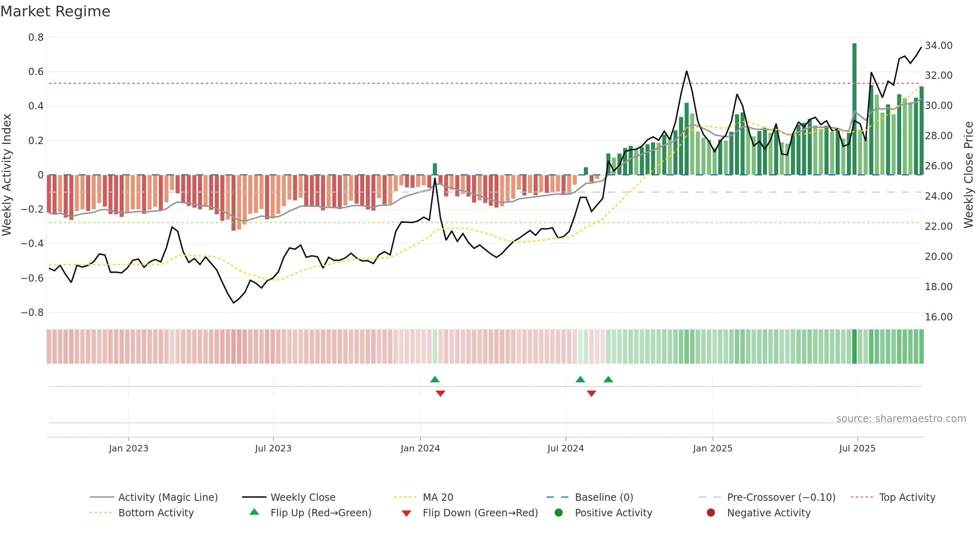
Task: Toggle the MA 20 legend entry
Action: pyautogui.click(x=423, y=497)
